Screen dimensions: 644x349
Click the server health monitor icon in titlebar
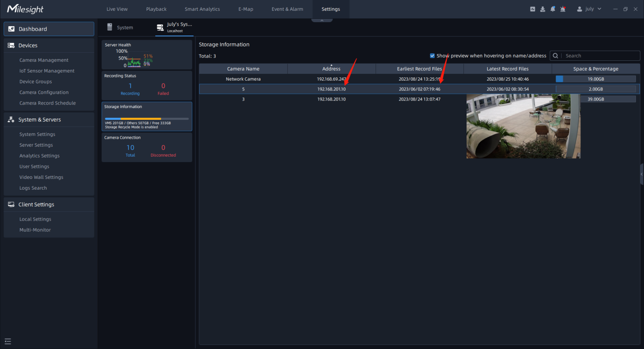[532, 9]
